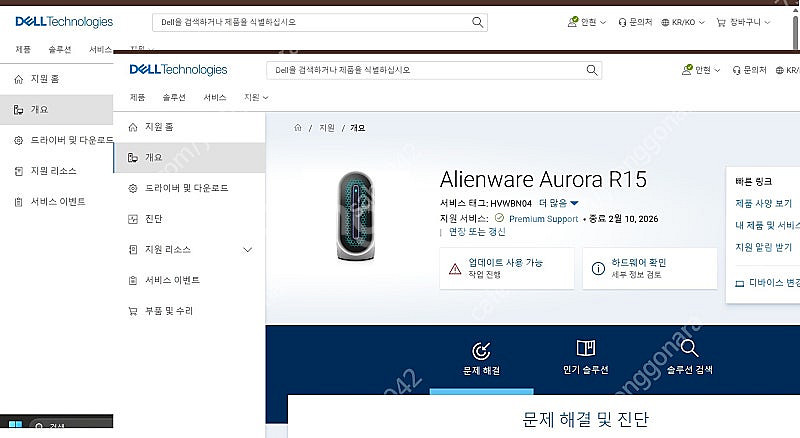
Task: Click 문의처 in the back window header
Action: click(635, 22)
